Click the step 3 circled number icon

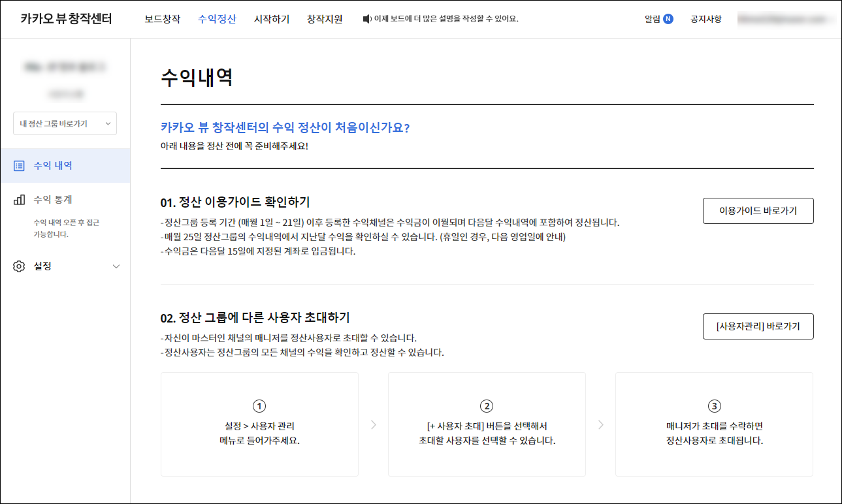714,406
